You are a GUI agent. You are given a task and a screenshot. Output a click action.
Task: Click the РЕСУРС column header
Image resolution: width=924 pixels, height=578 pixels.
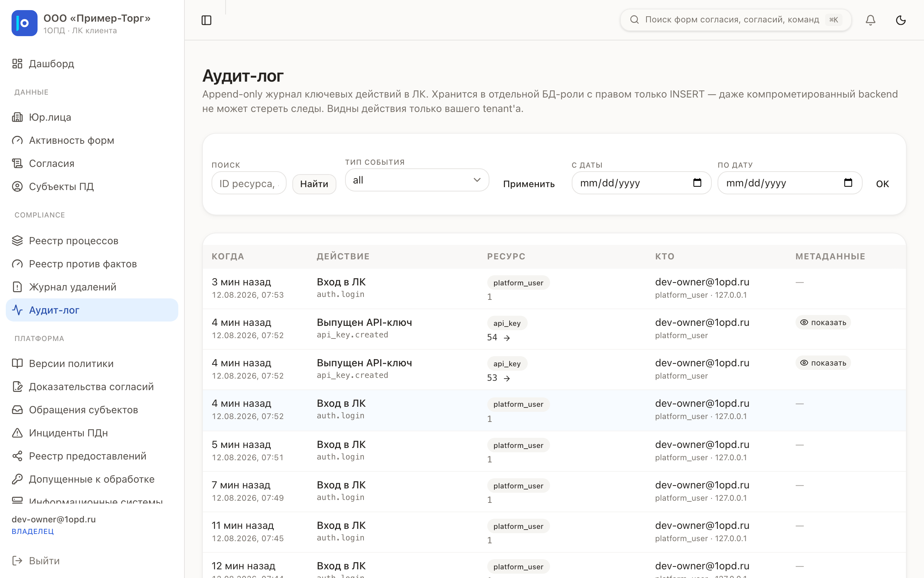pos(506,256)
